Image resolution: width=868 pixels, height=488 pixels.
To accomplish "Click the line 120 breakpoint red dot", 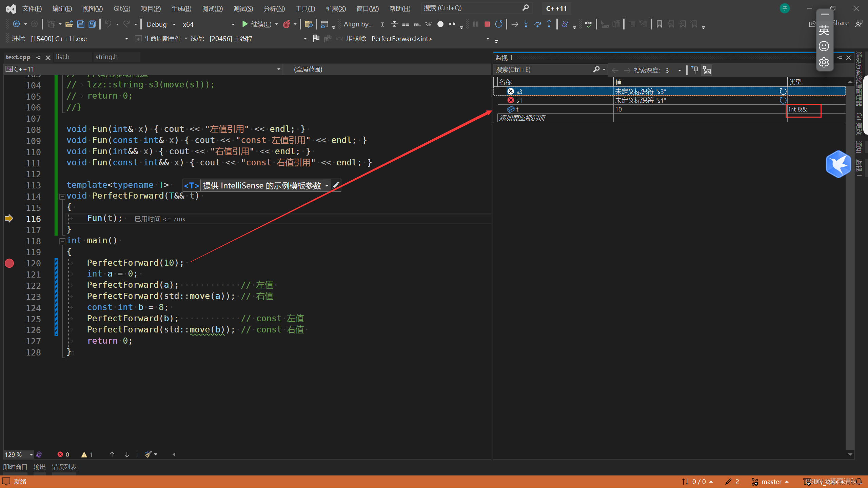I will (9, 263).
